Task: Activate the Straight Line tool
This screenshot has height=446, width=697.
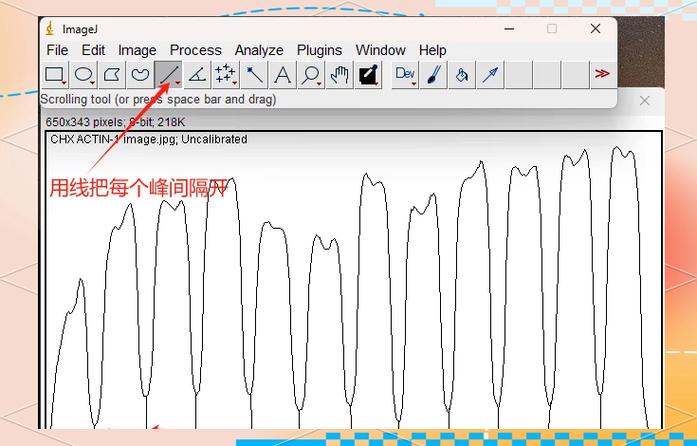Action: click(168, 75)
